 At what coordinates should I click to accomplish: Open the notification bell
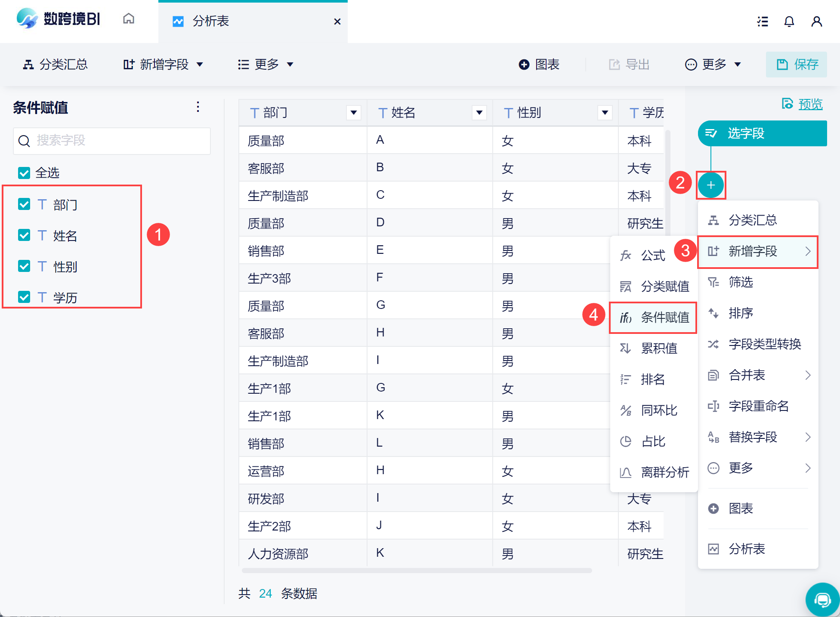point(789,22)
